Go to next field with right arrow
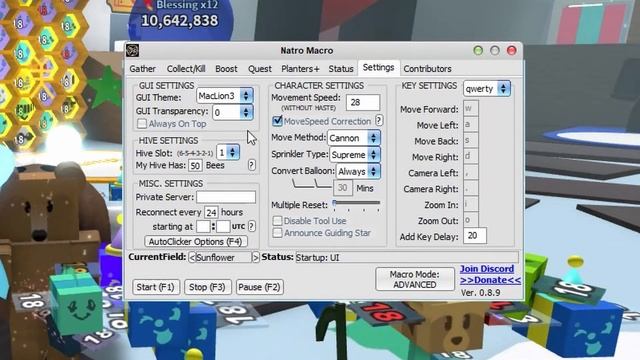 (x=256, y=258)
